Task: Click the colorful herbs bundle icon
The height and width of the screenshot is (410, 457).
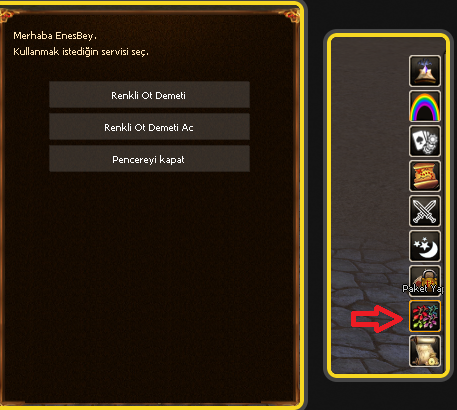Action: click(425, 316)
